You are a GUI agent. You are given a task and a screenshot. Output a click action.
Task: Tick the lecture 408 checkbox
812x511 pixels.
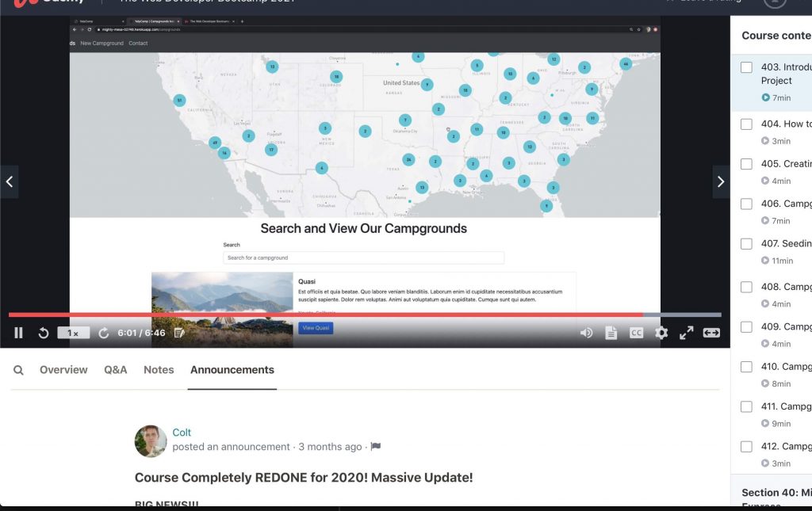point(746,287)
